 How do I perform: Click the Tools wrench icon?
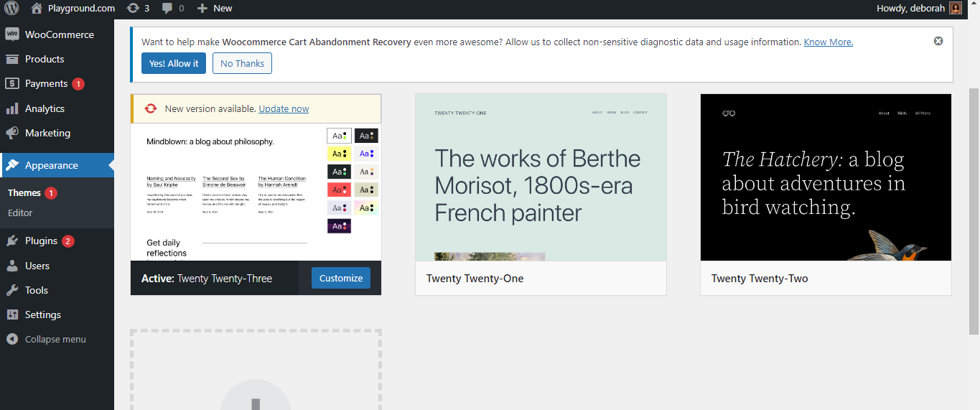click(12, 290)
